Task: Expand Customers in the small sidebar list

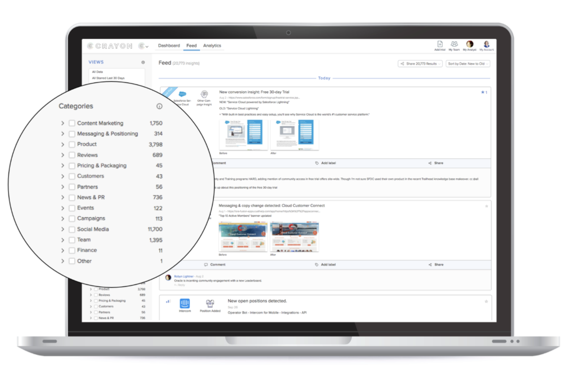Action: coord(90,307)
